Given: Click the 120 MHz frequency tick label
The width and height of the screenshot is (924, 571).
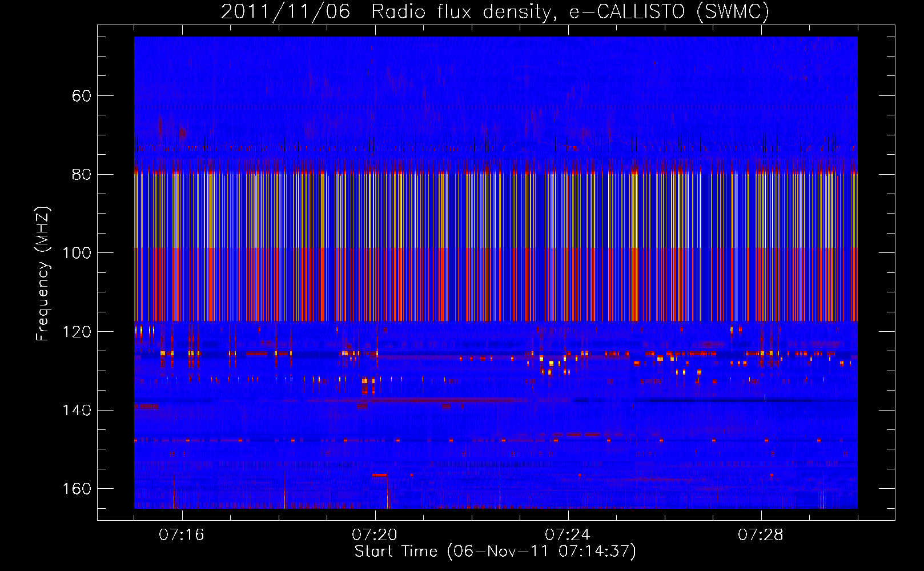Looking at the screenshot, I should click(77, 332).
